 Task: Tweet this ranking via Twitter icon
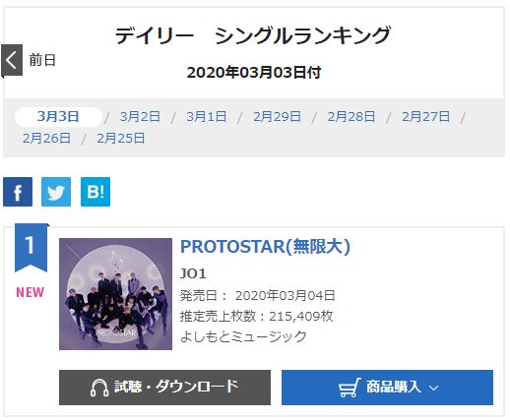point(56,192)
